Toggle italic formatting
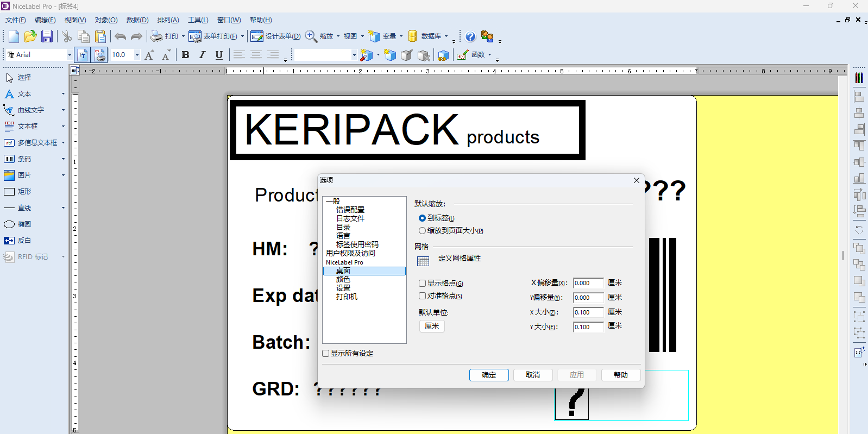Viewport: 868px width, 434px height. tap(202, 55)
